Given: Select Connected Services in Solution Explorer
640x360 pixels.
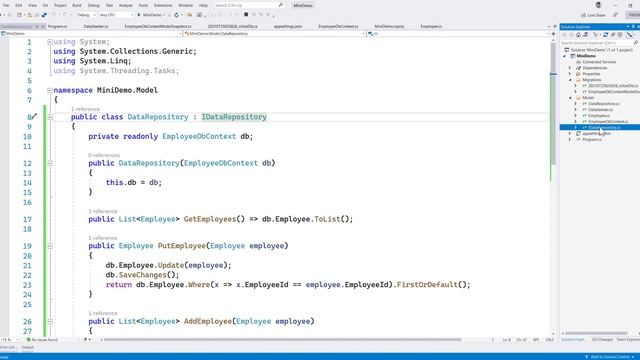Looking at the screenshot, I should pyautogui.click(x=599, y=62).
